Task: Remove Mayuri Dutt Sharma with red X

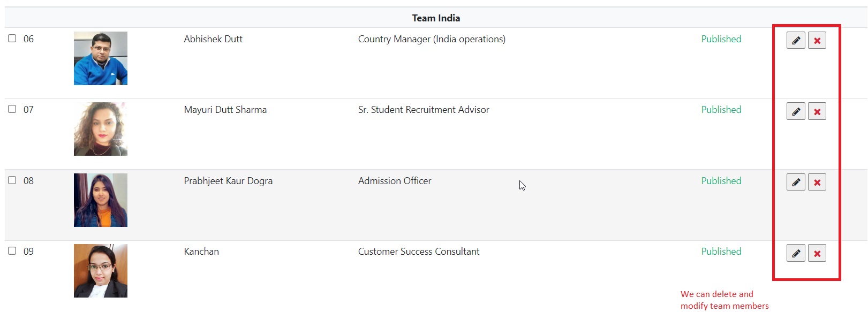Action: click(817, 111)
